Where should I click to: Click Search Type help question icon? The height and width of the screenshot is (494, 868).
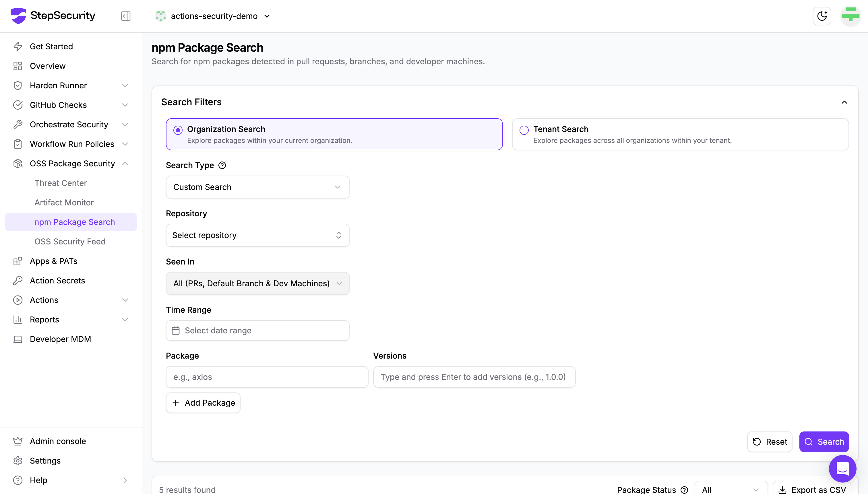pos(222,165)
